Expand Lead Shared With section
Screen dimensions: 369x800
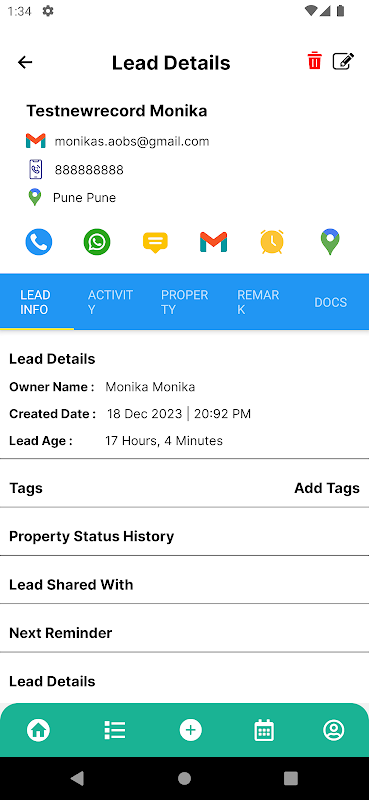point(184,585)
